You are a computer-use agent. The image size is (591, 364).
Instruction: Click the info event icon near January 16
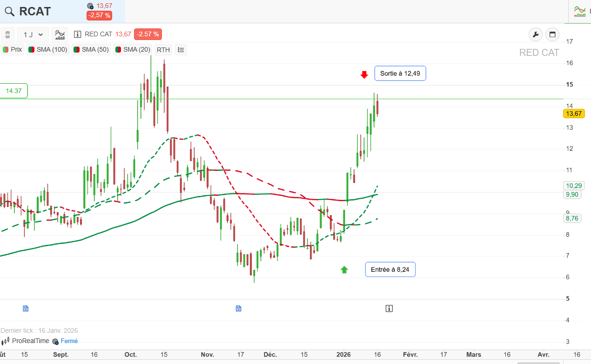(389, 308)
